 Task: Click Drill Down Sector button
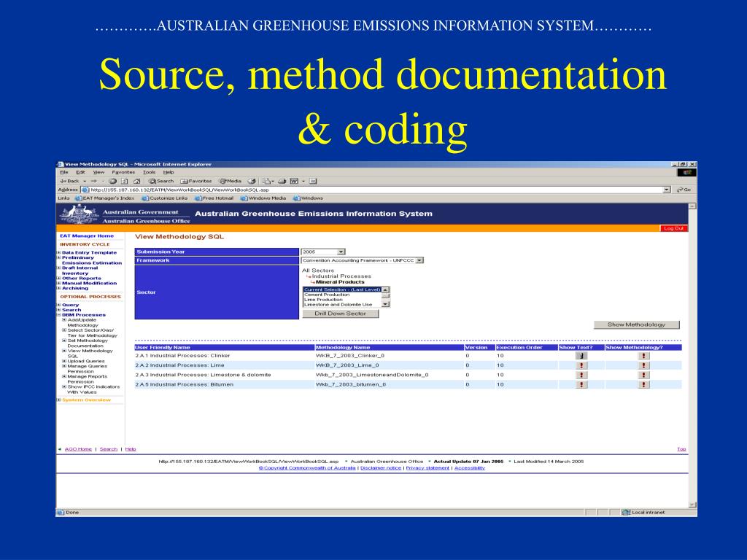341,314
